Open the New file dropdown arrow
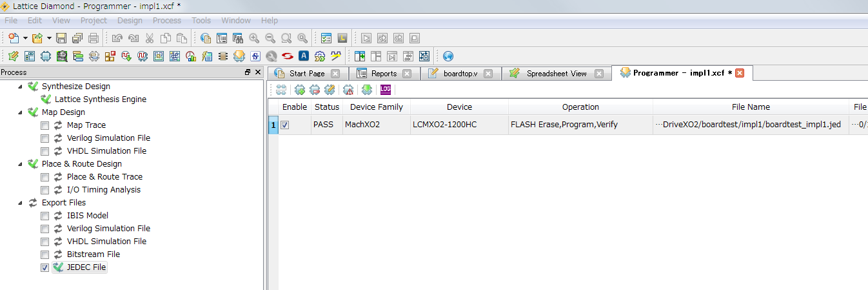Viewport: 868px width, 290px height. (x=25, y=38)
